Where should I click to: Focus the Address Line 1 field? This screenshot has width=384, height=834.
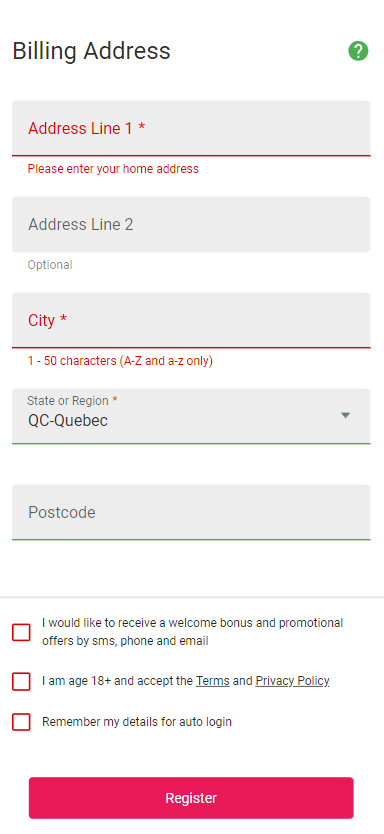(x=191, y=128)
